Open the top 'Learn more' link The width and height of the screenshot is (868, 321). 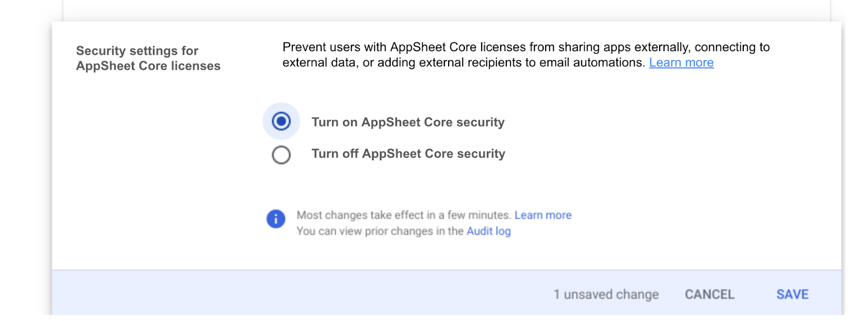pos(681,62)
